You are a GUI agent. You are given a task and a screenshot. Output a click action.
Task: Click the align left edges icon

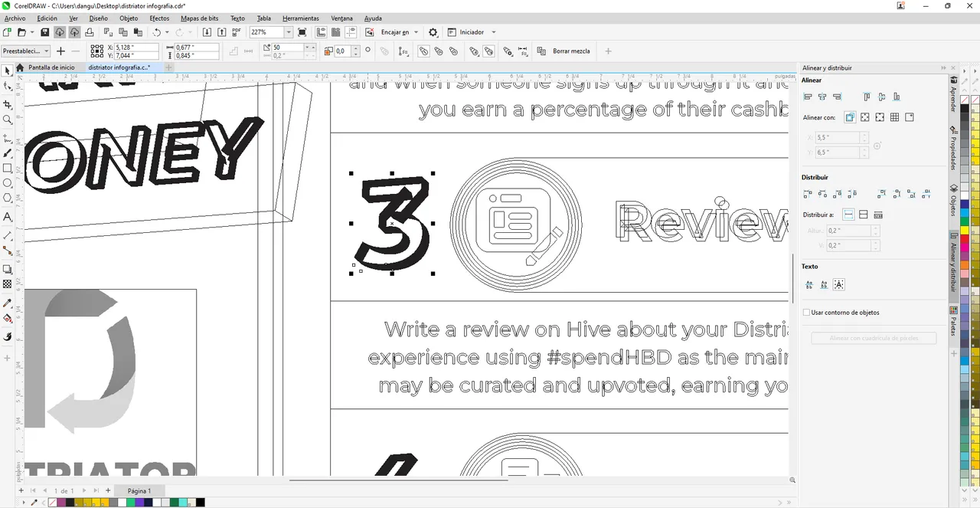point(808,97)
